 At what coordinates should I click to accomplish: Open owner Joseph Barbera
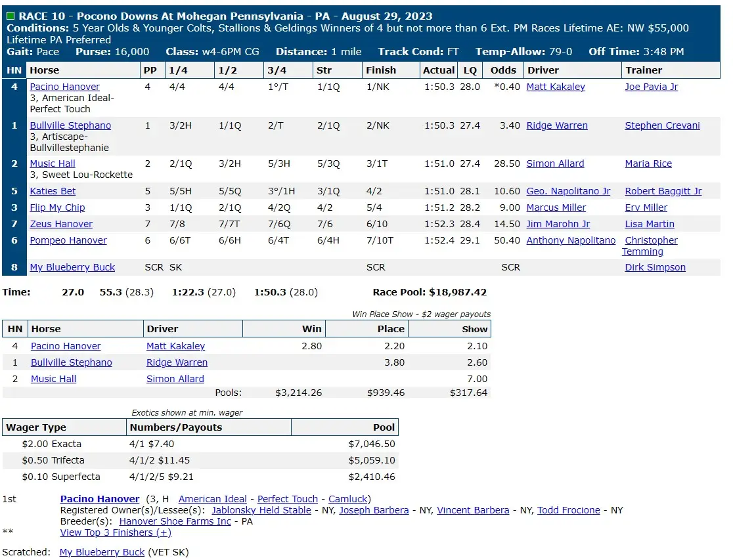coord(374,510)
